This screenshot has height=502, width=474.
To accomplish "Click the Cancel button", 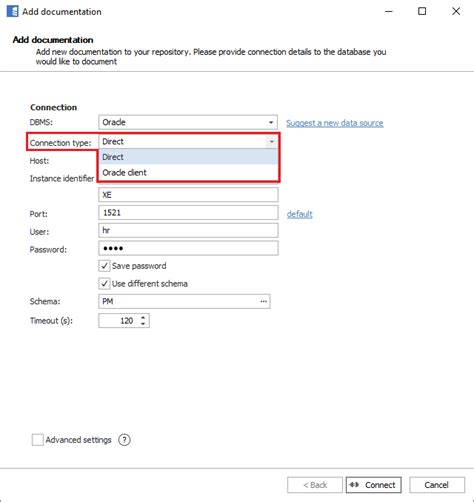I will click(437, 485).
